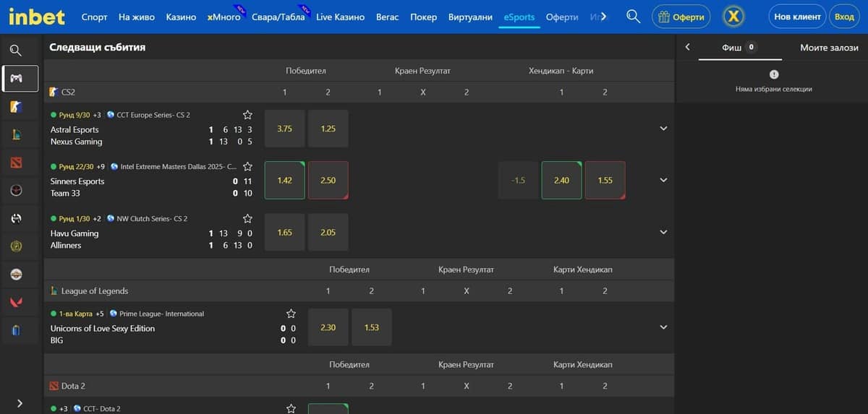868x414 pixels.
Task: Bet on Nexus Gaming at 1.25
Action: click(x=328, y=129)
